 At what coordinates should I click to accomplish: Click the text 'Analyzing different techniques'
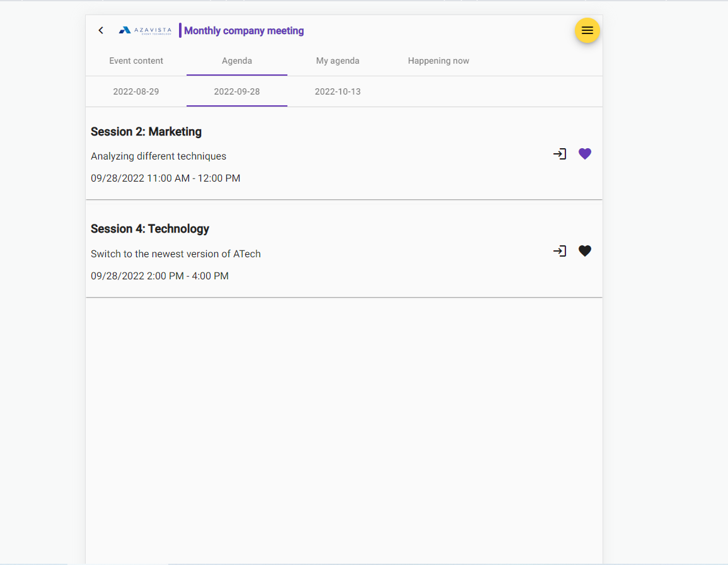[x=158, y=156]
